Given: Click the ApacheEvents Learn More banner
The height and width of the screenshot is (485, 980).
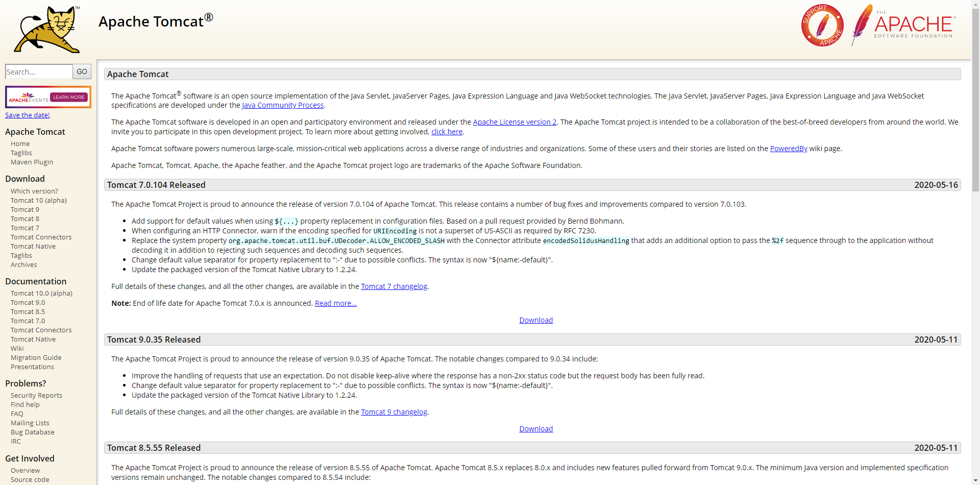Looking at the screenshot, I should pos(48,97).
